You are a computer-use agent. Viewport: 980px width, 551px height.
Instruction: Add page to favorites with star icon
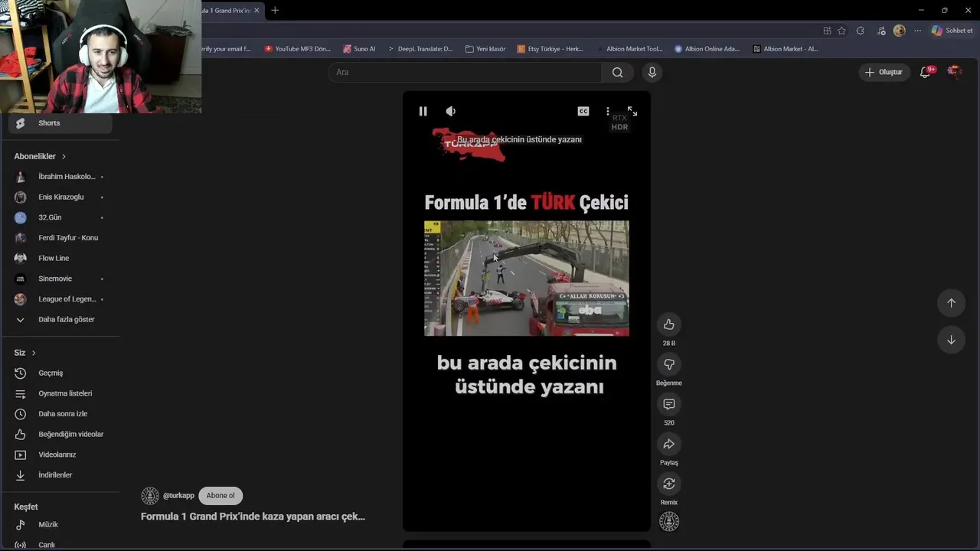point(841,31)
